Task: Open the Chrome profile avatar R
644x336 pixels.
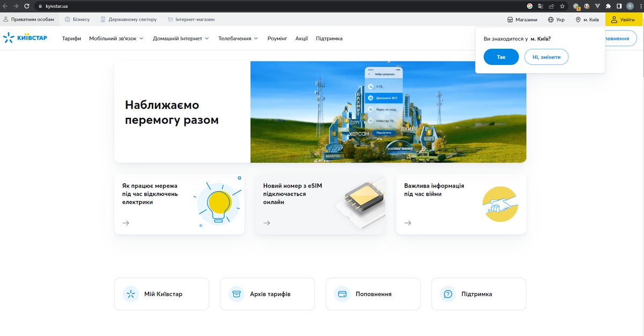Action: 629,6
